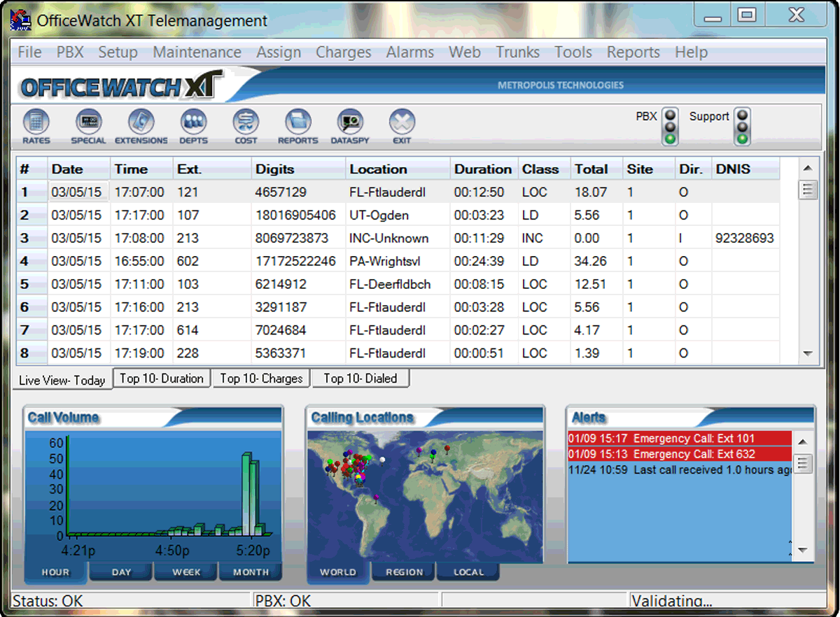Open the Maintenance menu
Screen dimensions: 840x617
(x=197, y=52)
